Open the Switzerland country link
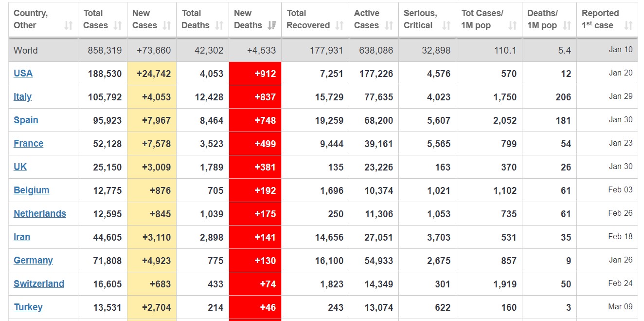The height and width of the screenshot is (321, 644). click(38, 284)
